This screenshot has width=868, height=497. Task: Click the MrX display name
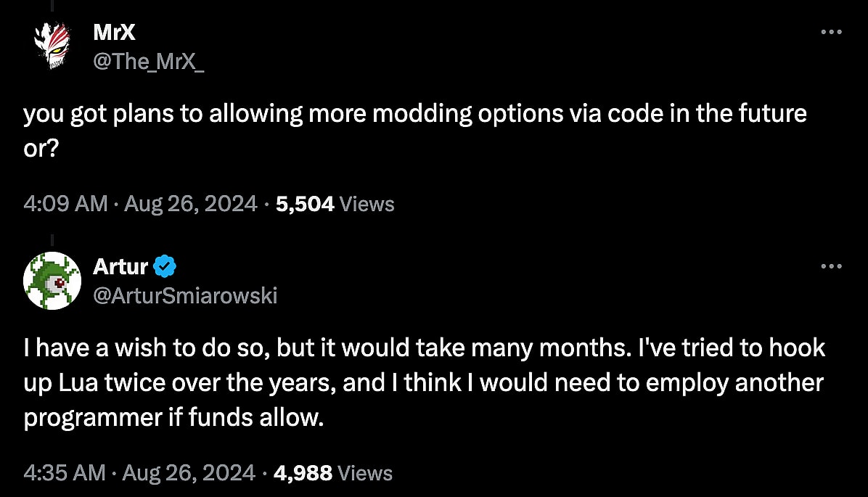(114, 32)
